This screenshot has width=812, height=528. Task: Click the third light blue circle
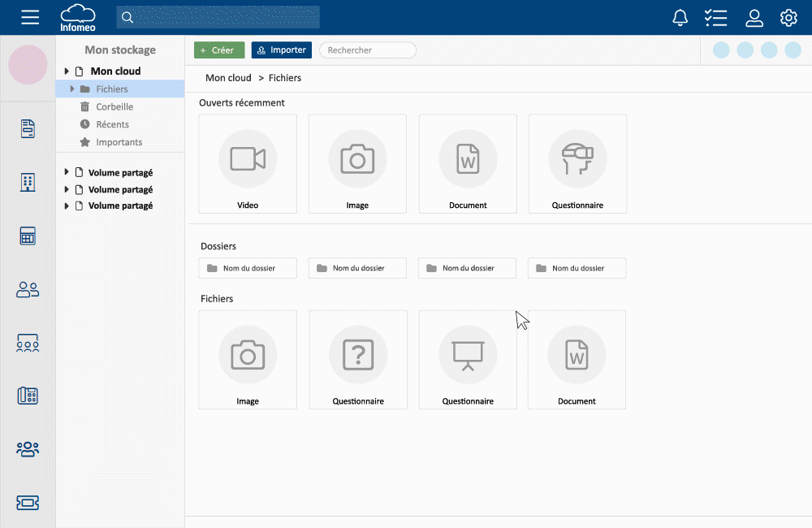pyautogui.click(x=769, y=50)
